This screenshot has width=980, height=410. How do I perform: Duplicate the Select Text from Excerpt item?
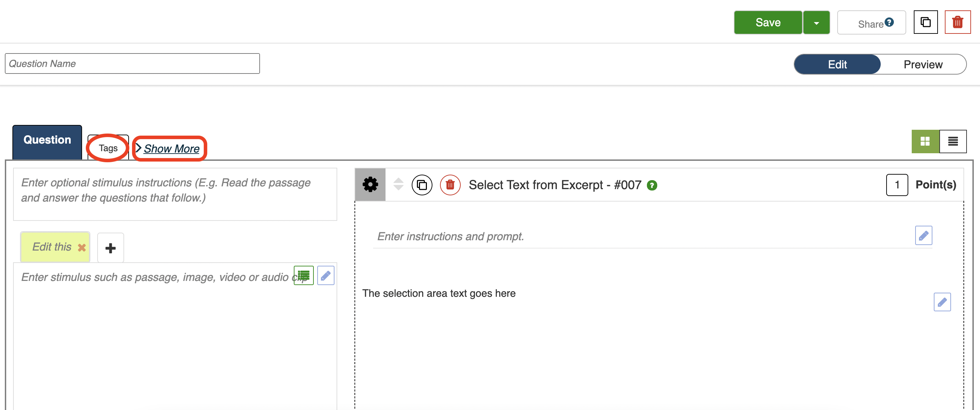coord(421,185)
